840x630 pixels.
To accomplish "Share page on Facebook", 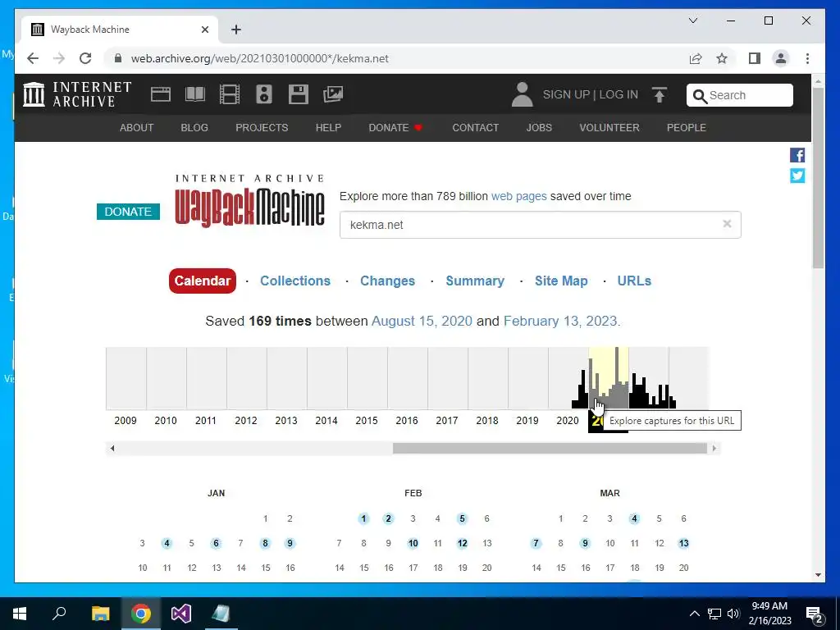I will pyautogui.click(x=797, y=155).
